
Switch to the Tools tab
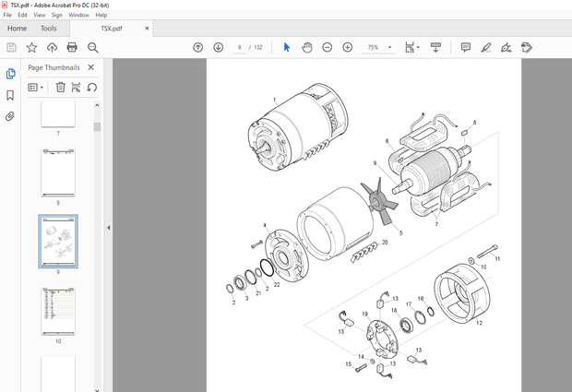coord(49,28)
